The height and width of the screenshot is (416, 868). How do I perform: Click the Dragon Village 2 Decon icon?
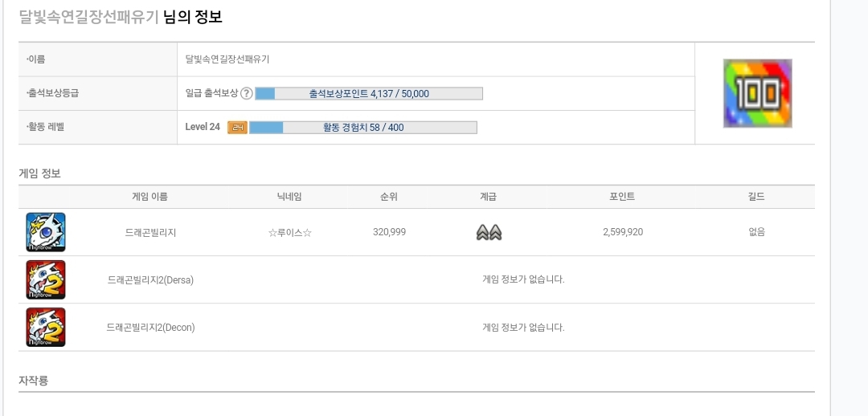coord(45,328)
